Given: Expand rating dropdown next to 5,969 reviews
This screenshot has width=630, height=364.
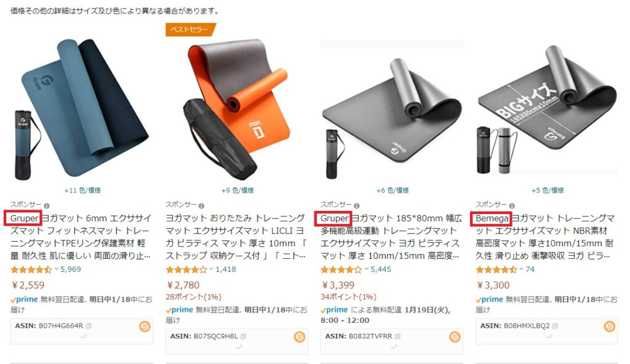Looking at the screenshot, I should 57,269.
